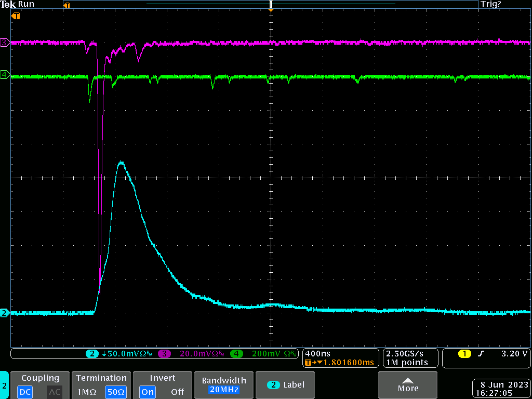Click the orange T icon at top-left of graticule
The image size is (532, 399).
point(16,16)
